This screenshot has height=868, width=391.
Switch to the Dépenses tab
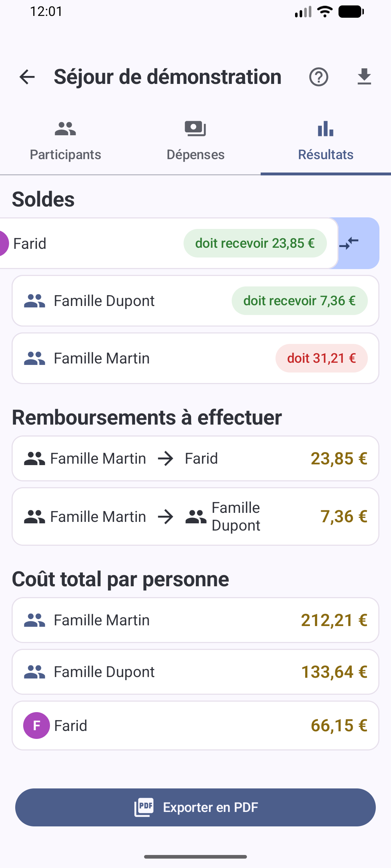coord(195,141)
